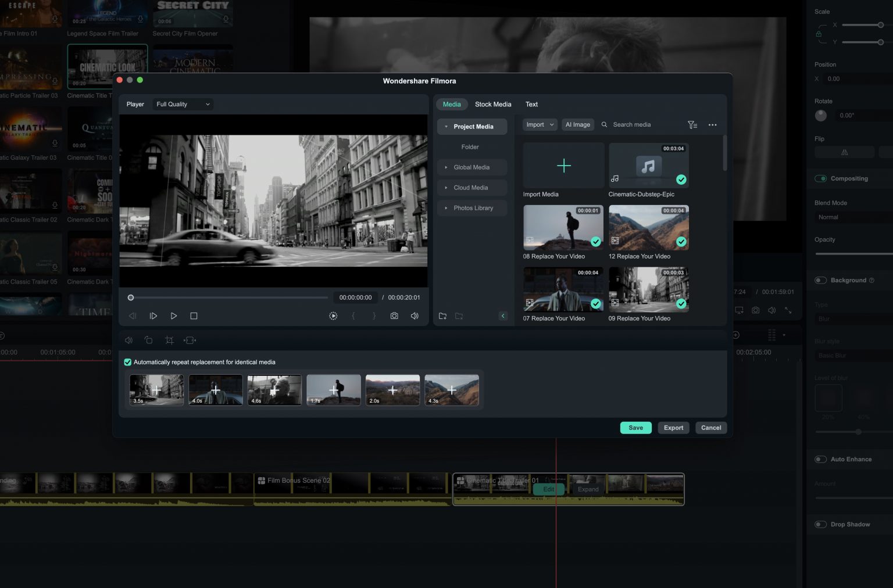Viewport: 893px width, 588px height.
Task: Toggle Compositing off in the properties panel
Action: (821, 178)
